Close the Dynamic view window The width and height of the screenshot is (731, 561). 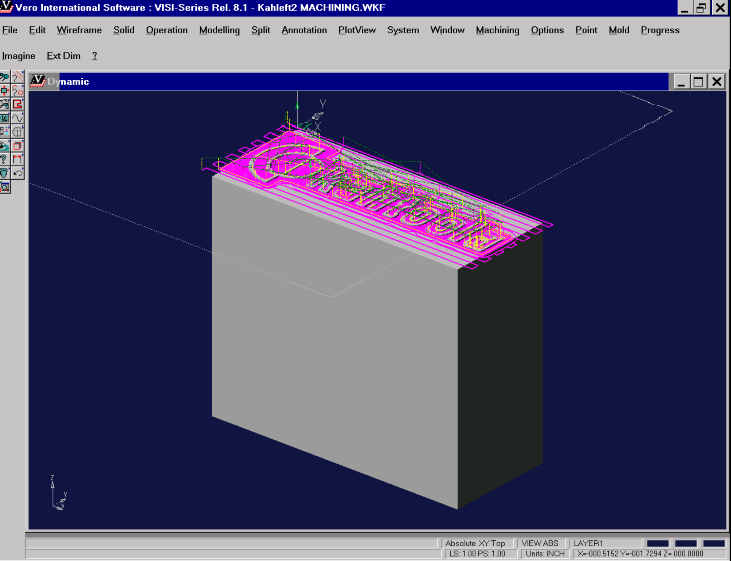pos(717,82)
